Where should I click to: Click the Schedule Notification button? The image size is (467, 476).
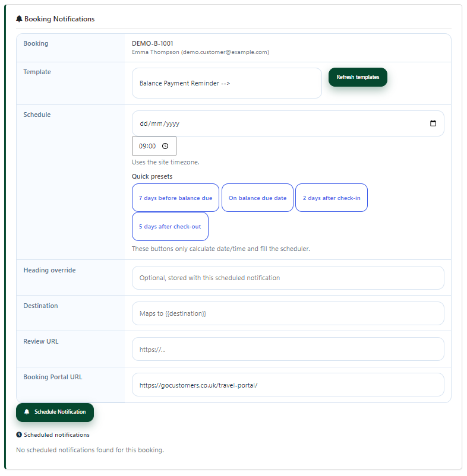[x=55, y=412]
